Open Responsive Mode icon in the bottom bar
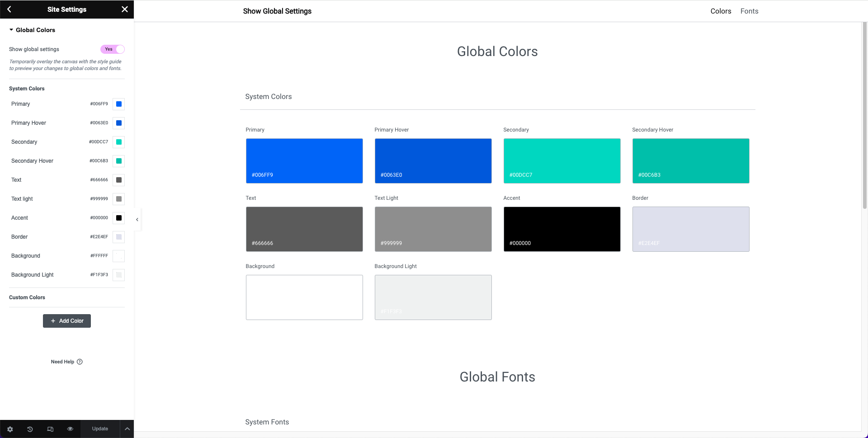This screenshot has height=438, width=868. click(50, 429)
